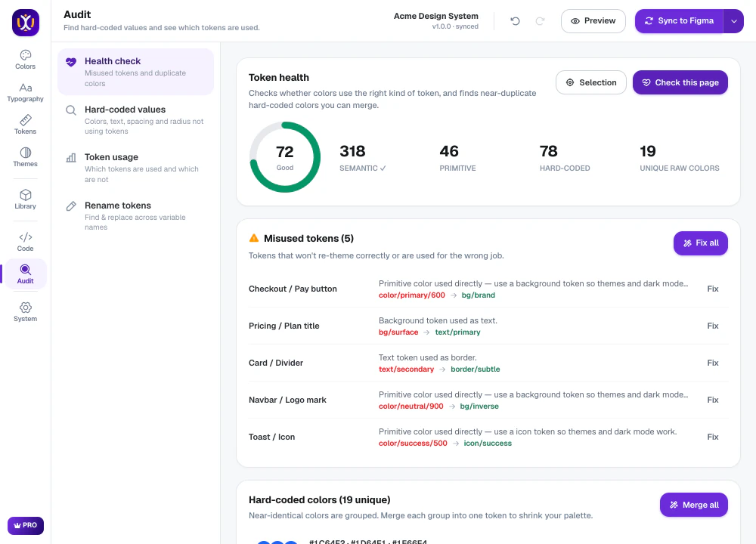Click the 78 Hard-coded stat
Screen dimensions: 756x544
pyautogui.click(x=565, y=158)
